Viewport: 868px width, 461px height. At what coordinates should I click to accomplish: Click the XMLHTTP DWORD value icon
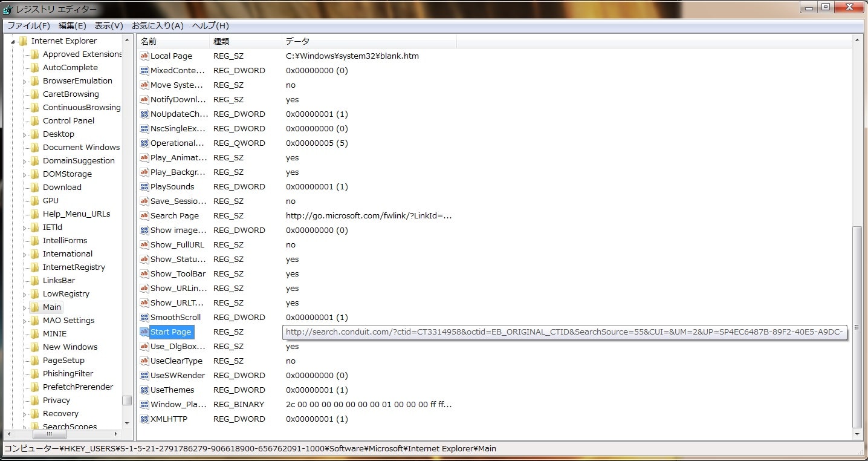coord(144,419)
